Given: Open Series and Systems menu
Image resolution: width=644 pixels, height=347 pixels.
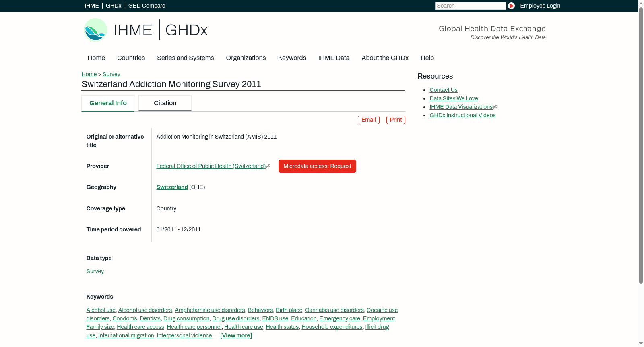Looking at the screenshot, I should pos(186,58).
